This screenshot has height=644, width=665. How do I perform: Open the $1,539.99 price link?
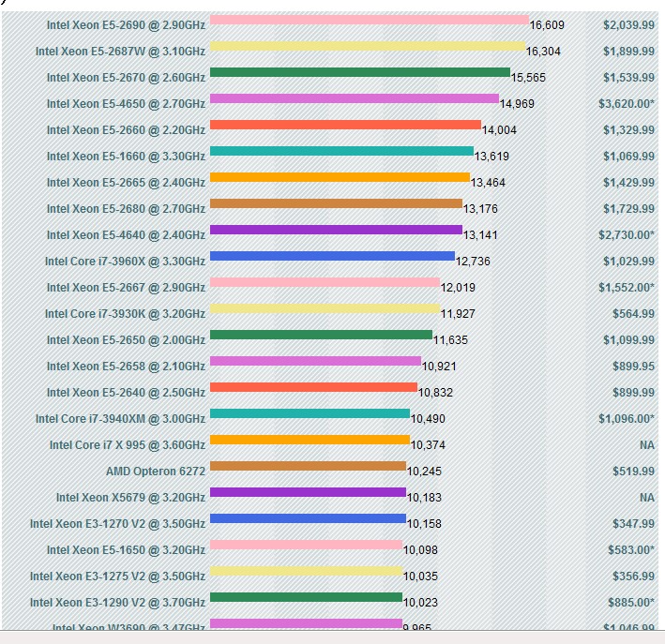[x=629, y=78]
